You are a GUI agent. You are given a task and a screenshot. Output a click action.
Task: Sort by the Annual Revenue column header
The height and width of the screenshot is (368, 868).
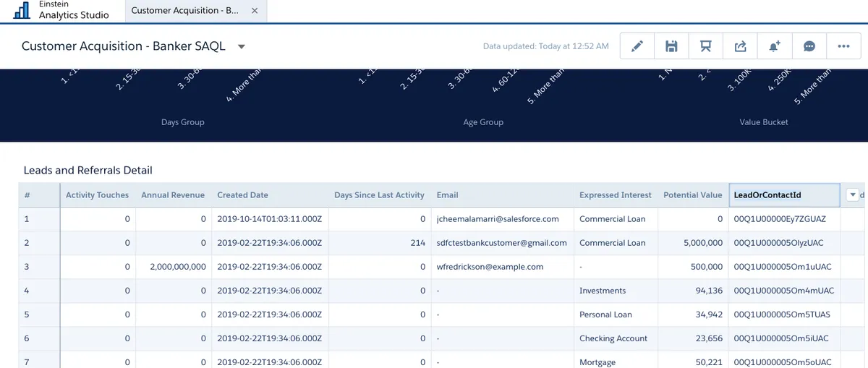click(x=173, y=195)
